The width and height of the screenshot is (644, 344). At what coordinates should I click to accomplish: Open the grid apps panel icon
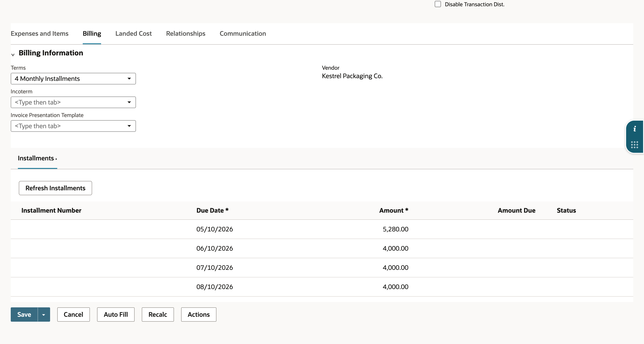click(x=635, y=145)
